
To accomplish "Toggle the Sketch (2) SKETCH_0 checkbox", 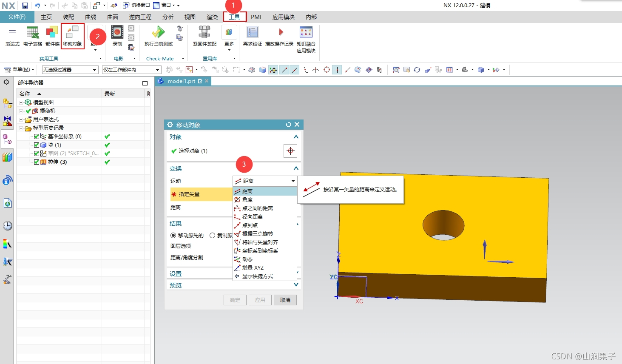I will coord(37,154).
